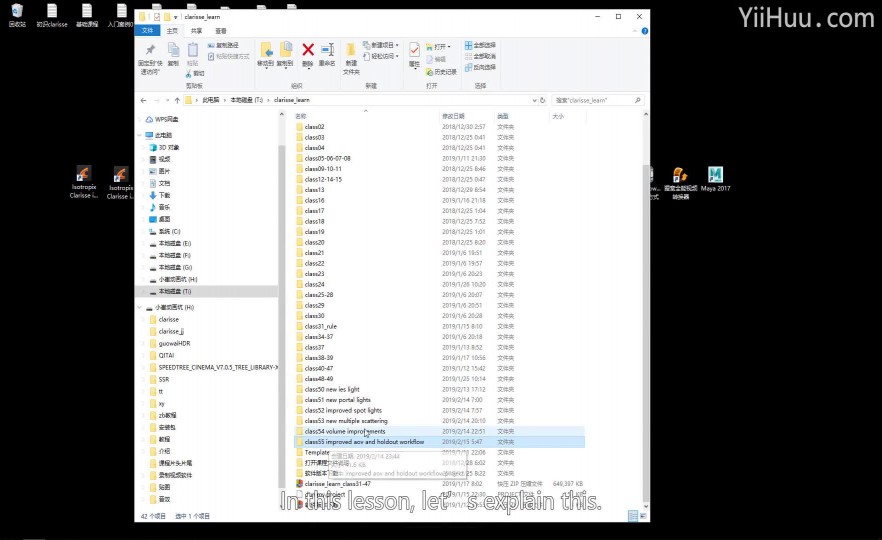
Task: Sort by the Type (类型) column header
Action: pyautogui.click(x=520, y=116)
